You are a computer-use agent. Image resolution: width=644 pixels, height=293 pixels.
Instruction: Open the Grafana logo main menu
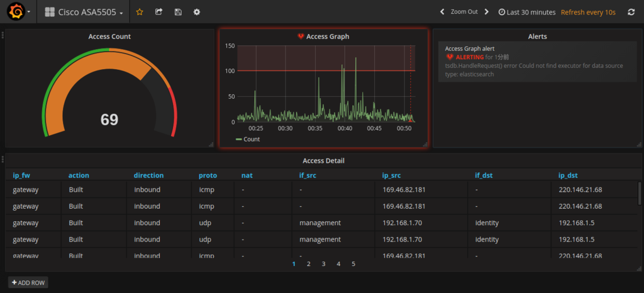point(19,12)
